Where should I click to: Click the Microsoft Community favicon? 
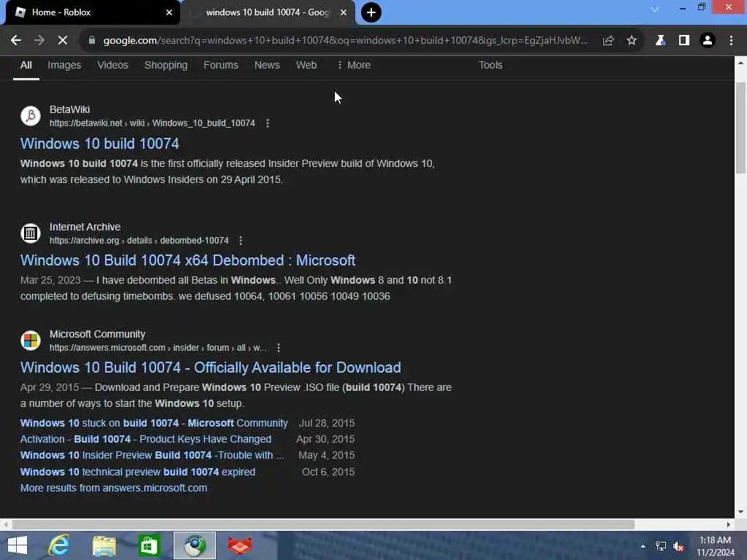click(31, 341)
